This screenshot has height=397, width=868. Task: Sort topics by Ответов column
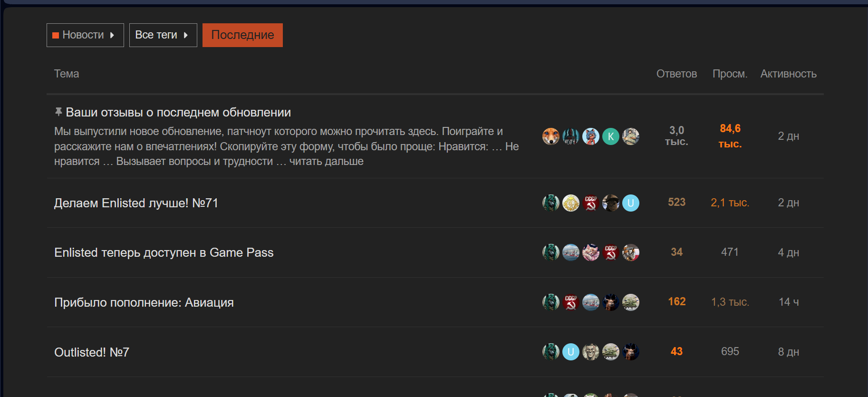[x=676, y=74]
